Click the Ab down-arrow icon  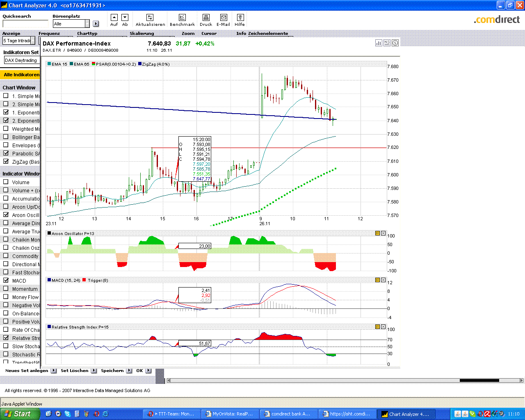coord(125,17)
